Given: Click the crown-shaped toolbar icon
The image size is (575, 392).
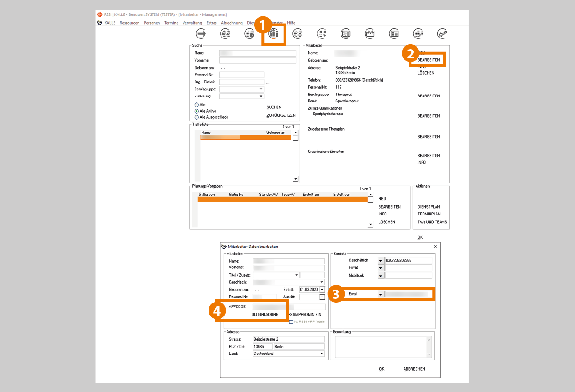Looking at the screenshot, I should (x=370, y=33).
